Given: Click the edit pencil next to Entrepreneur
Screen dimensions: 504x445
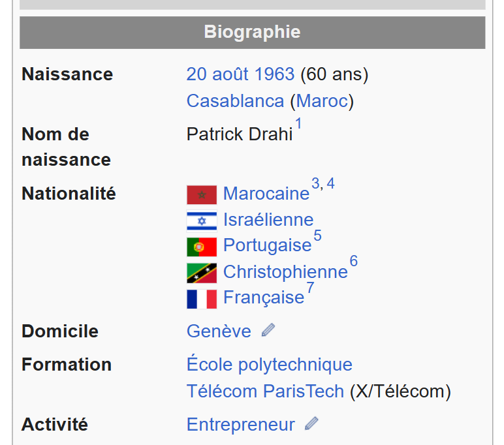Looking at the screenshot, I should pyautogui.click(x=312, y=425).
